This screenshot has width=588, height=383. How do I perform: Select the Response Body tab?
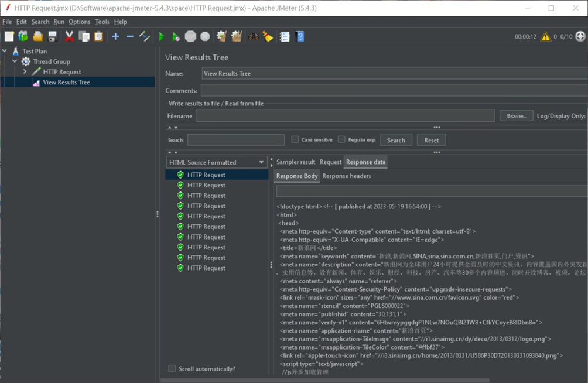tap(297, 176)
